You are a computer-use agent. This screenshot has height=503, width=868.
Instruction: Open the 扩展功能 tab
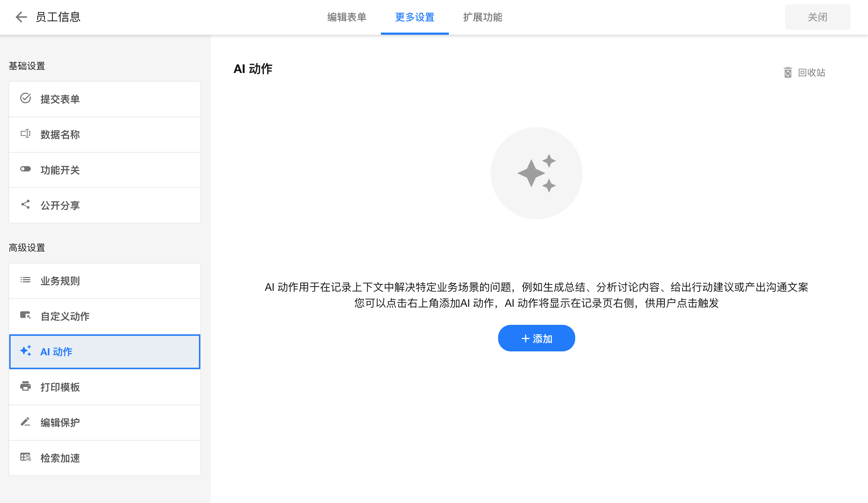pos(482,17)
